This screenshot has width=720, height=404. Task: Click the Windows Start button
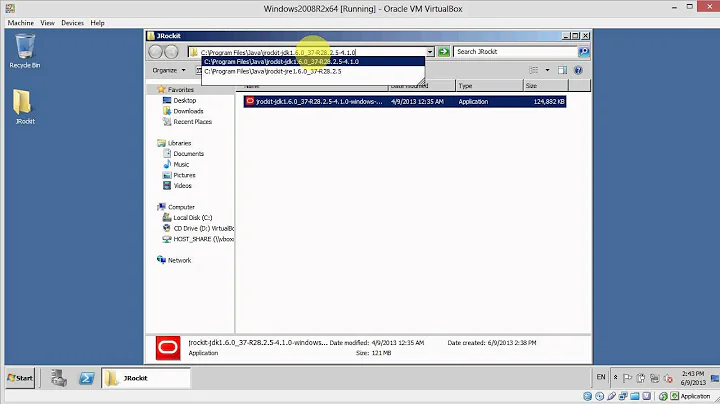tap(20, 378)
